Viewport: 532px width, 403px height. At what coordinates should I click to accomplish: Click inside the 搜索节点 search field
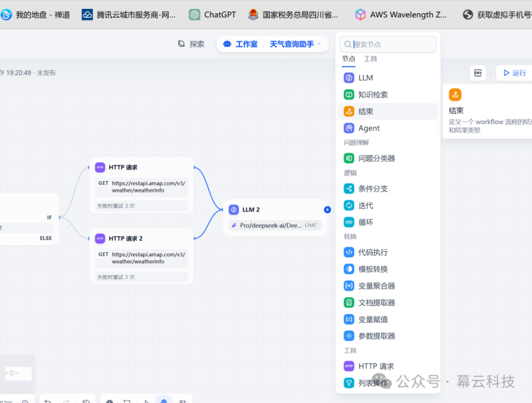387,44
